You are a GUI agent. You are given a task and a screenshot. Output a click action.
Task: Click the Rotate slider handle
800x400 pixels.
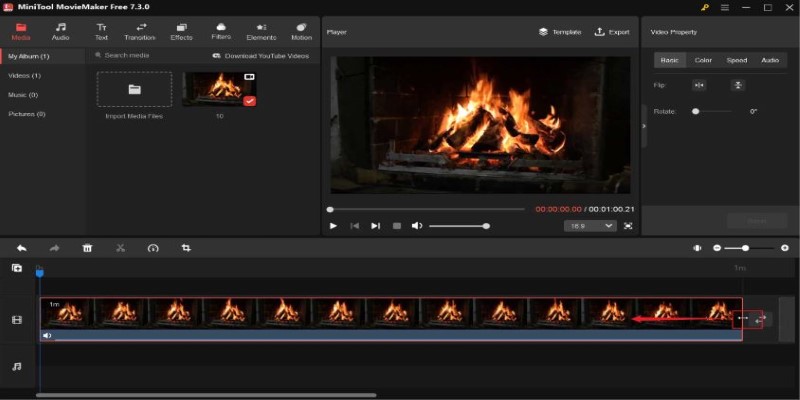coord(695,111)
